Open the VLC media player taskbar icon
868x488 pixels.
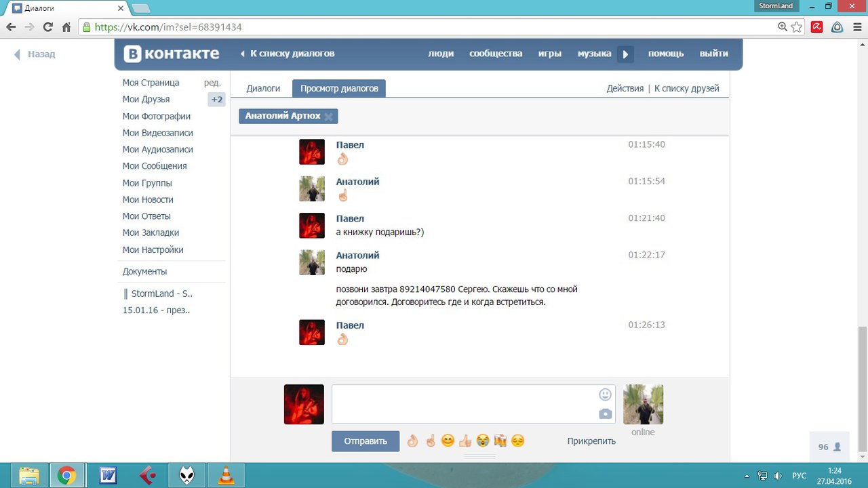(225, 476)
